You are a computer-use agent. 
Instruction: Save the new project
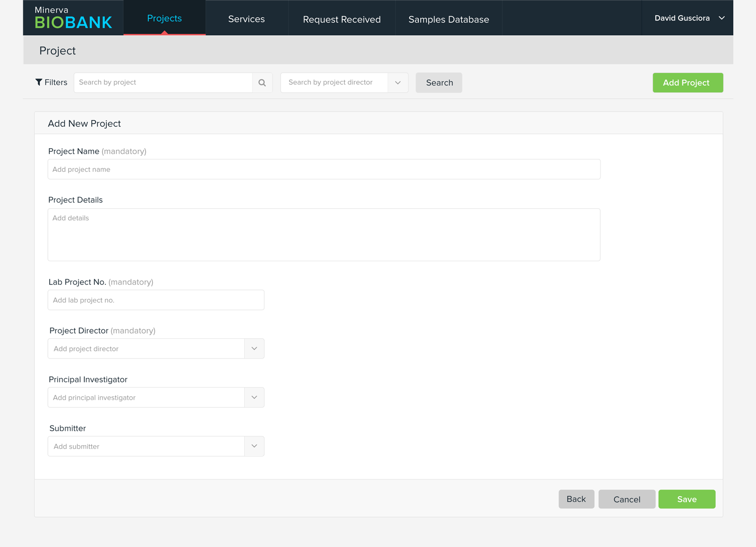point(686,499)
